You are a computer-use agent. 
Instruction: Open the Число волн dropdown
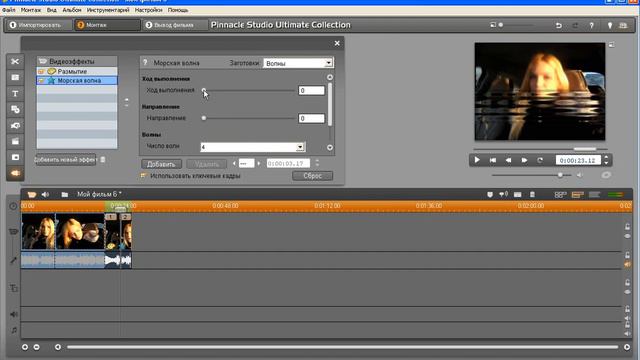(300, 147)
